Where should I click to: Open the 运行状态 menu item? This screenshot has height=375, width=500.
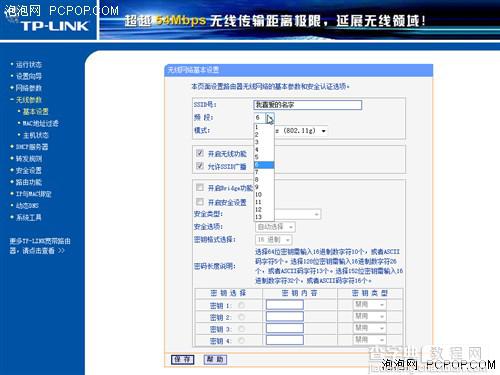click(29, 64)
